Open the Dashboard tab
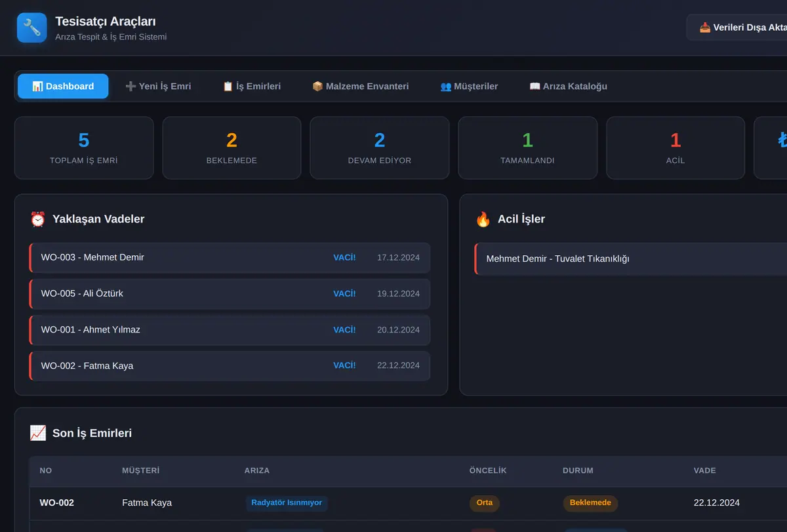The image size is (787, 532). click(63, 86)
